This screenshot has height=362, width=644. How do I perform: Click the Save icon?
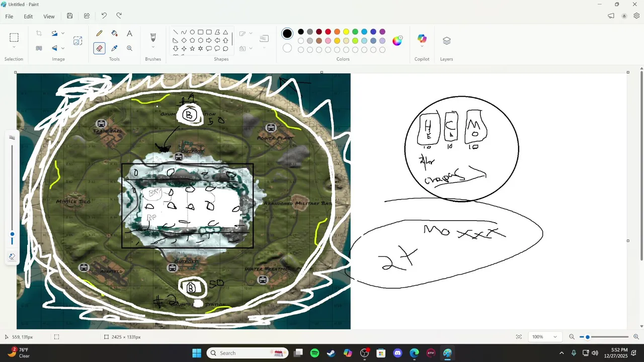coord(69,16)
